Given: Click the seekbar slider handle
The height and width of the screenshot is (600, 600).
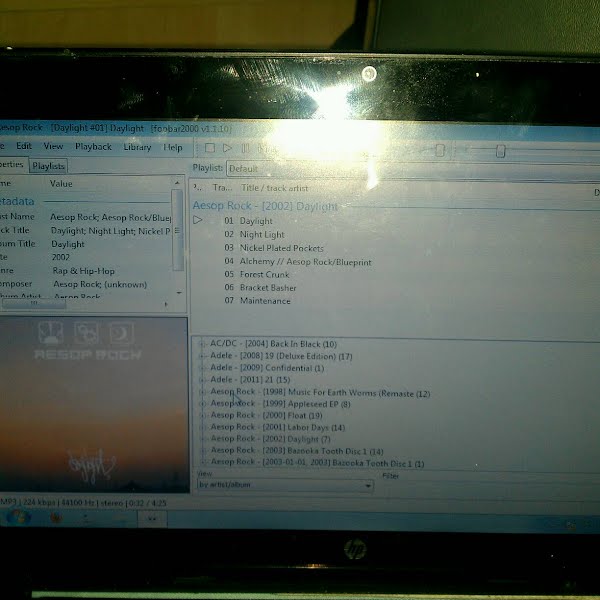Looking at the screenshot, I should tap(501, 151).
